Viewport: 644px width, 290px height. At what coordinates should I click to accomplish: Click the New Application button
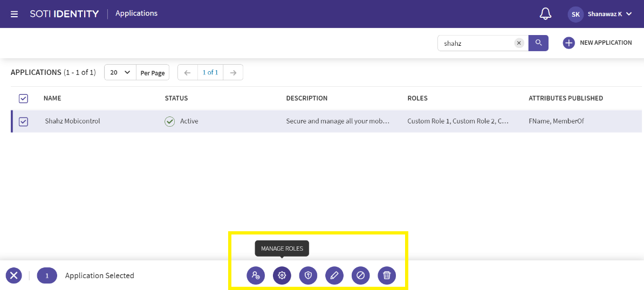click(597, 43)
